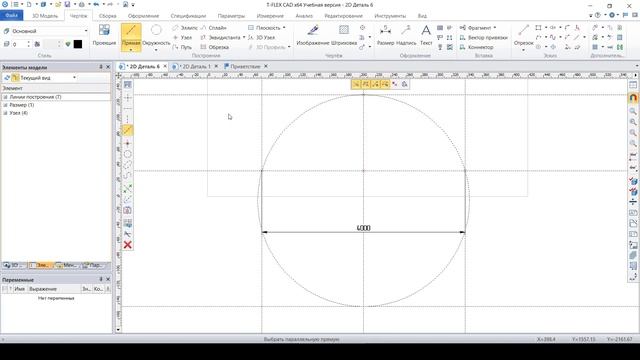Switch to the Оформление ribbon tab
The height and width of the screenshot is (360, 640).
tap(143, 16)
